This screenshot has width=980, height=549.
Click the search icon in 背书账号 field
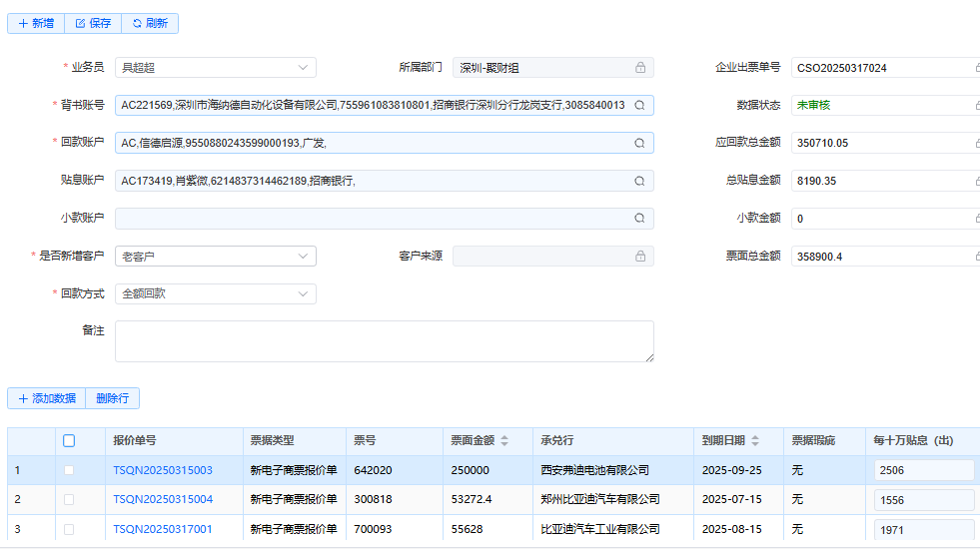pos(639,105)
